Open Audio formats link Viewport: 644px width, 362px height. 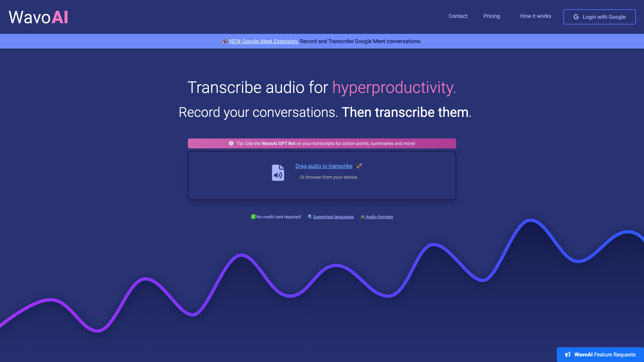379,217
